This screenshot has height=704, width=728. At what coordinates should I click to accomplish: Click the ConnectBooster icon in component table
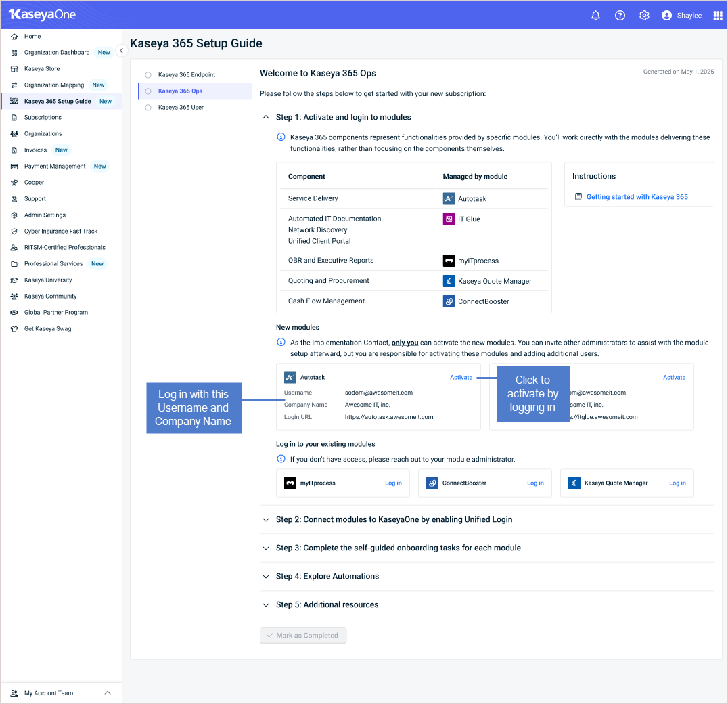pos(449,301)
